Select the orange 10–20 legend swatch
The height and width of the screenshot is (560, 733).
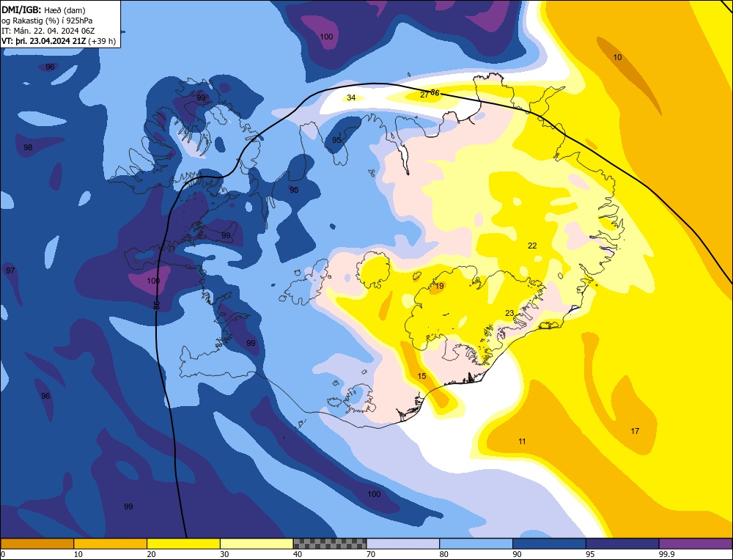pyautogui.click(x=111, y=543)
